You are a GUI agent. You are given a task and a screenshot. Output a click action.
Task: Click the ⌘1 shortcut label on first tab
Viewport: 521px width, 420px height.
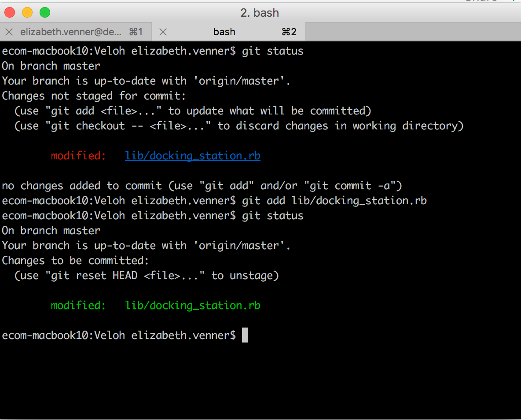(136, 32)
